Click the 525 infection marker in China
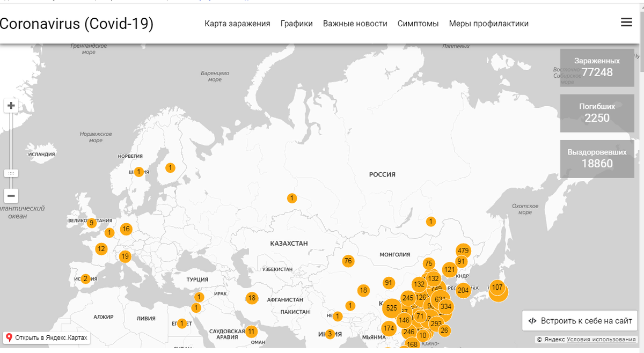The width and height of the screenshot is (644, 353). (x=391, y=308)
